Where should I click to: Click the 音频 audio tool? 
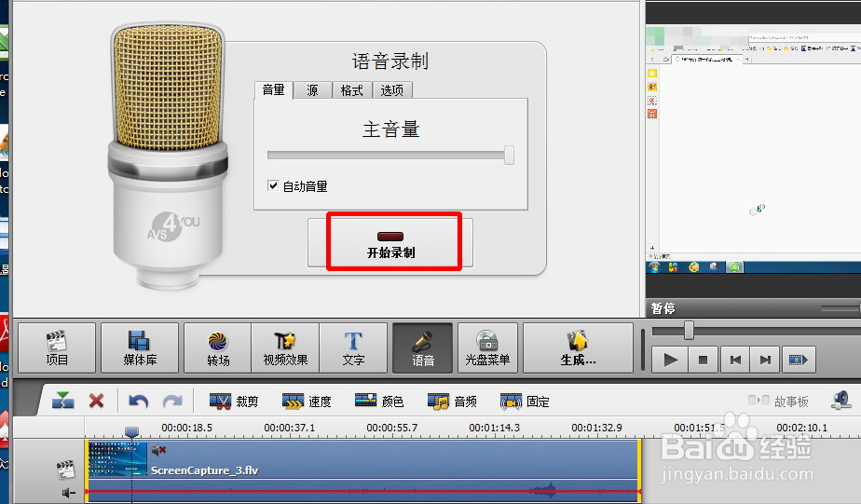[x=452, y=402]
